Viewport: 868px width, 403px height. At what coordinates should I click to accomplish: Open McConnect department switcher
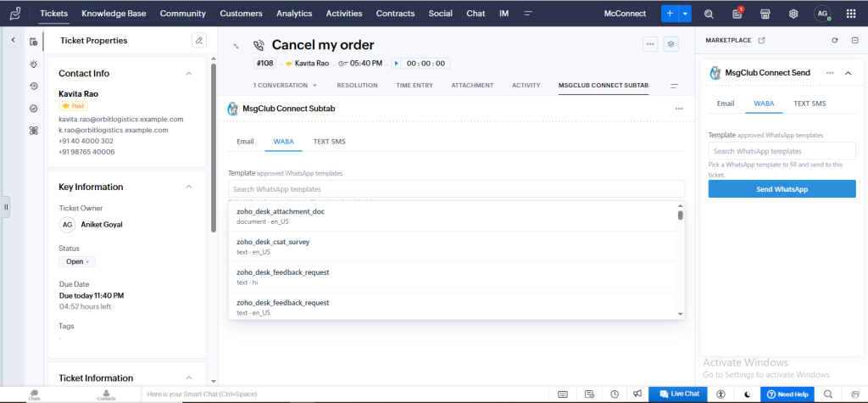coord(625,14)
